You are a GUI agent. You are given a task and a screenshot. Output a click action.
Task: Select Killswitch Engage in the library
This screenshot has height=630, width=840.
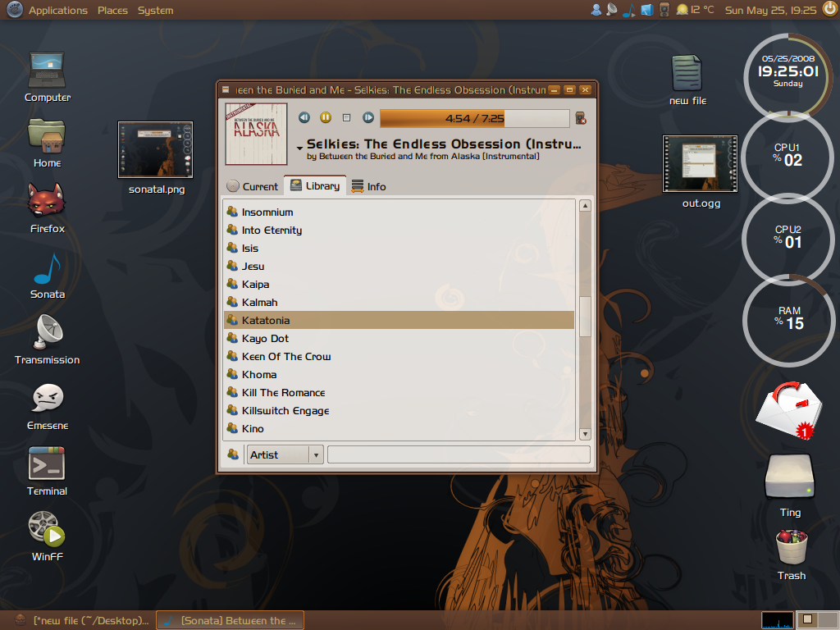pos(285,410)
